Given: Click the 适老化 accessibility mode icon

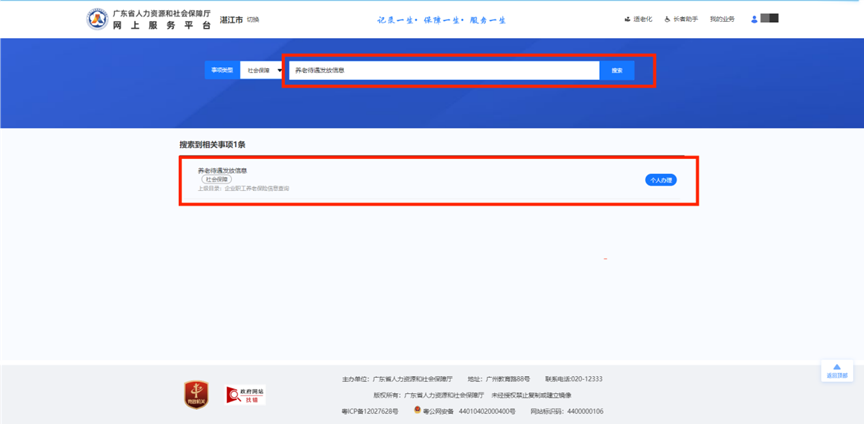Looking at the screenshot, I should point(627,19).
